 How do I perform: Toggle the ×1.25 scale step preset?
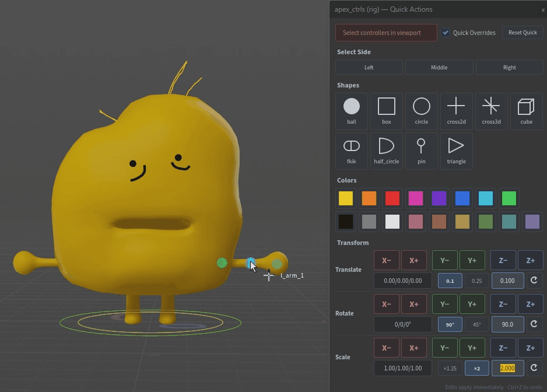point(450,368)
